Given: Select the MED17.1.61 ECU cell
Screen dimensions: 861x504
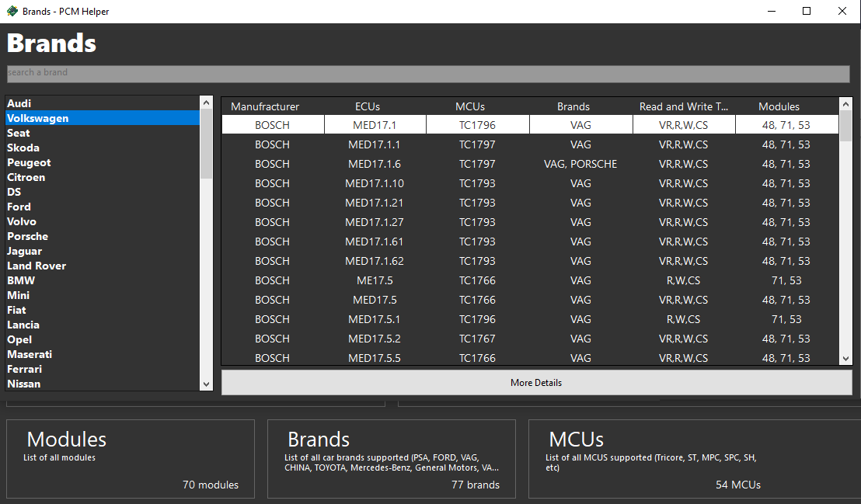Looking at the screenshot, I should coord(375,242).
